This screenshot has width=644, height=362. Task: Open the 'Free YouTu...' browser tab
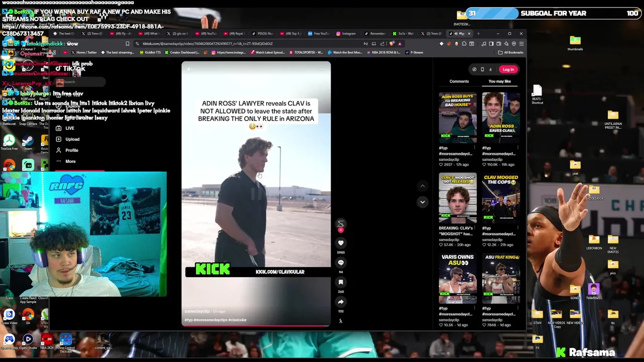point(318,34)
